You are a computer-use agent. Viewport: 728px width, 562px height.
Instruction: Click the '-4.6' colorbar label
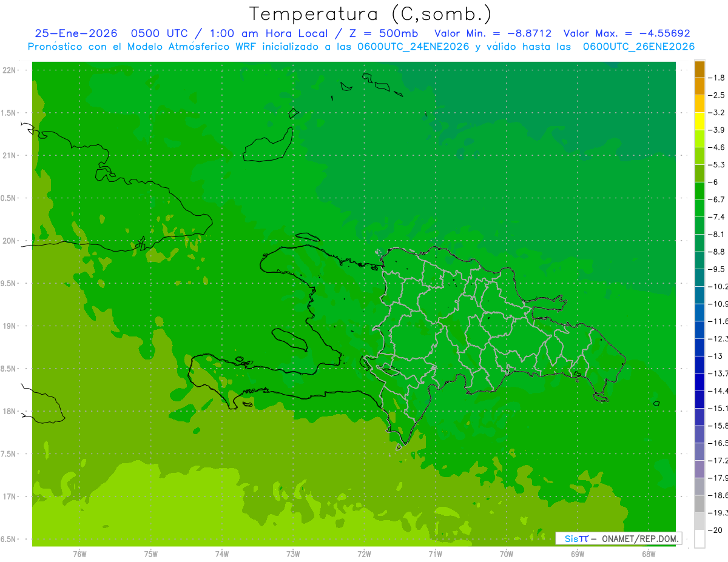[716, 147]
